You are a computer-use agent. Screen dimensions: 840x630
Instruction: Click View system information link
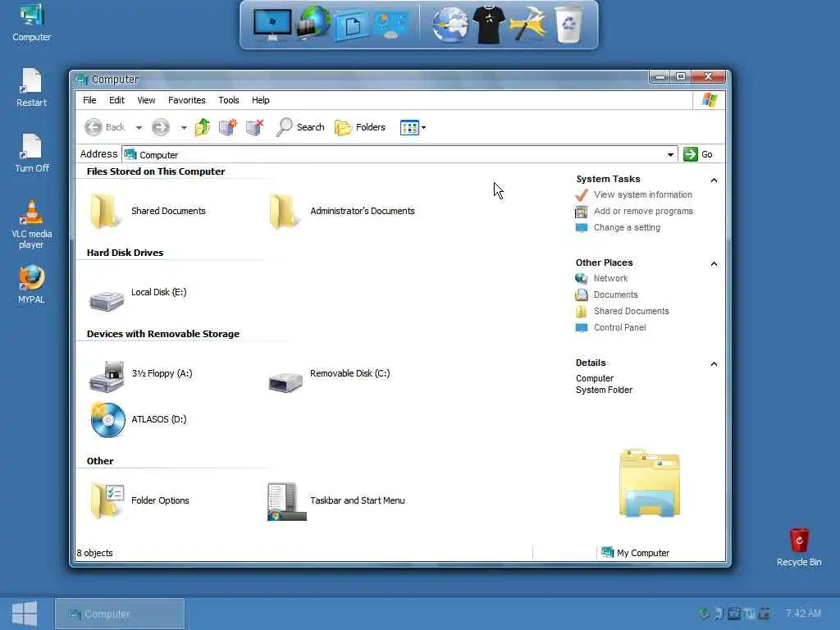pyautogui.click(x=634, y=194)
